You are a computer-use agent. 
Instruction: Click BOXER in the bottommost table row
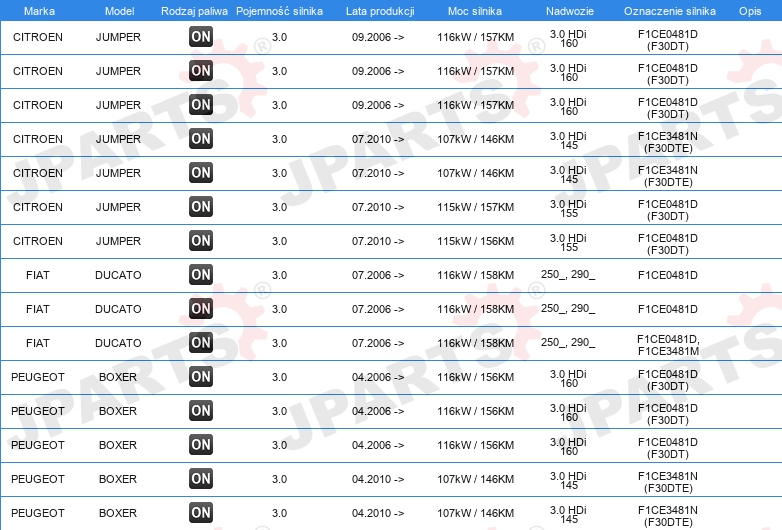click(x=118, y=513)
